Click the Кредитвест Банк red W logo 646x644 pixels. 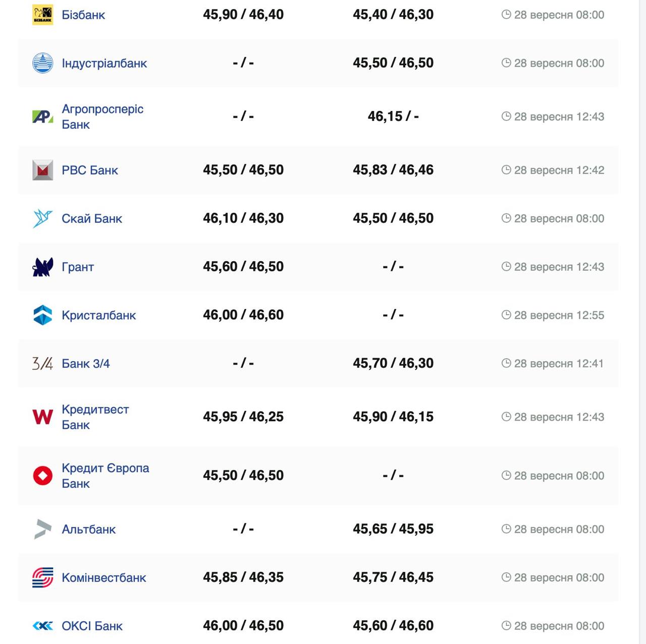[x=42, y=417]
